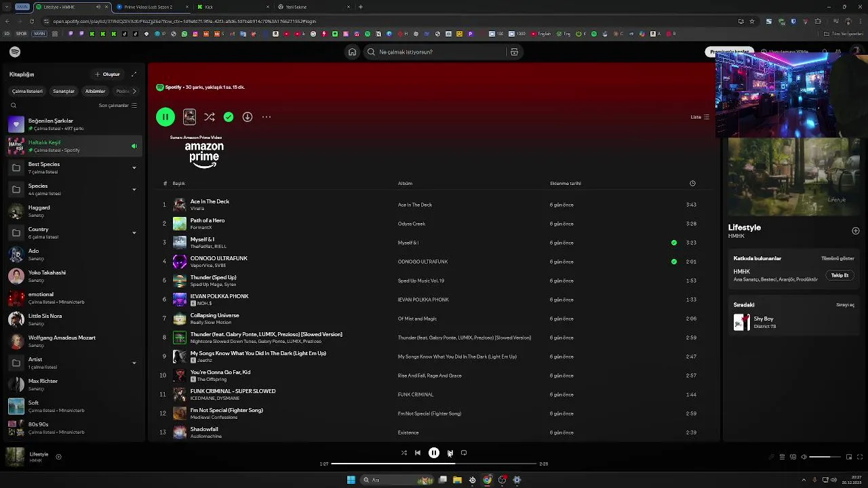The width and height of the screenshot is (868, 488).
Task: Open artist link Really Slow Motion
Action: click(x=211, y=323)
